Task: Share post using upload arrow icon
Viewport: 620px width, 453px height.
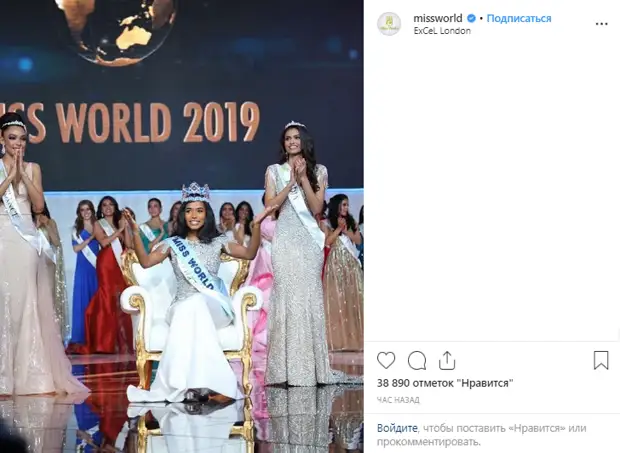Action: 447,360
